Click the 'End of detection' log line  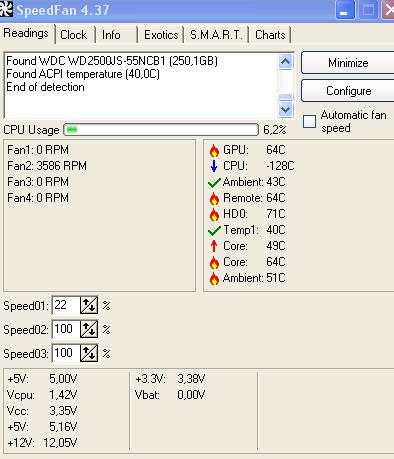click(45, 87)
